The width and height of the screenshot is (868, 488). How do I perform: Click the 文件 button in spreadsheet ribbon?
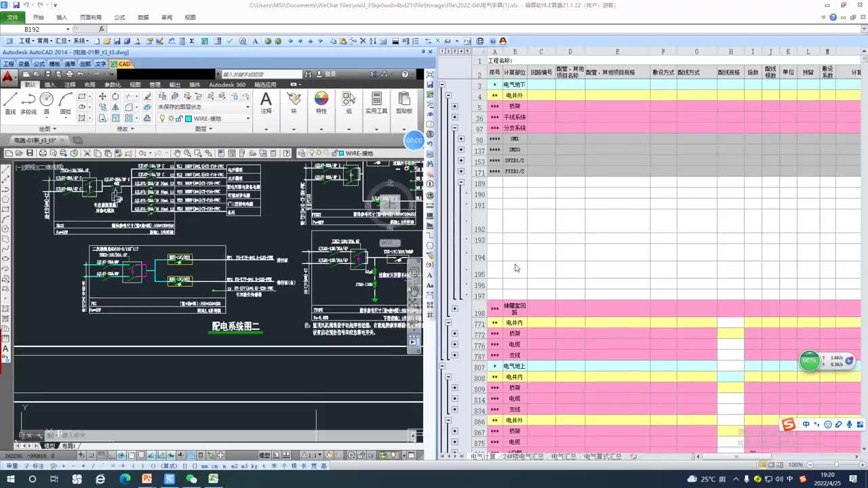(x=13, y=17)
